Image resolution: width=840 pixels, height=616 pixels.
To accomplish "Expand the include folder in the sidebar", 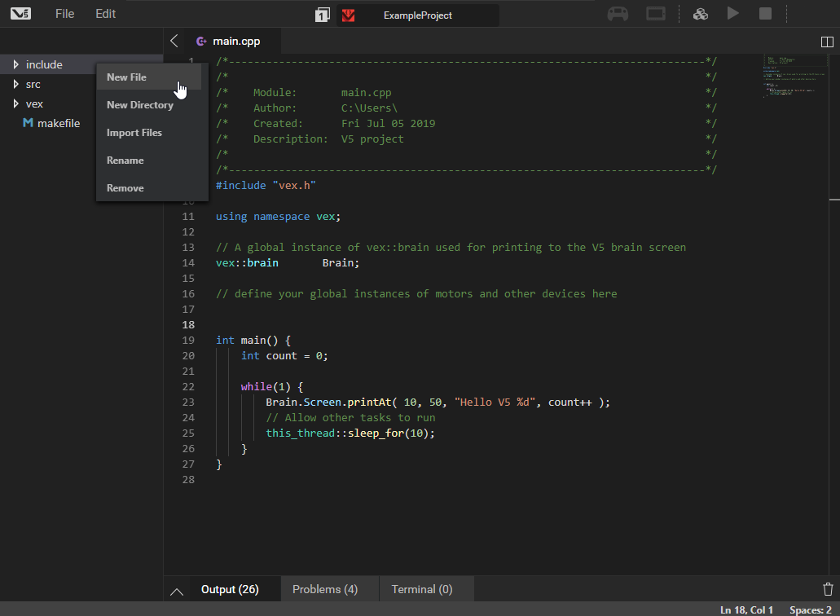I will click(16, 64).
